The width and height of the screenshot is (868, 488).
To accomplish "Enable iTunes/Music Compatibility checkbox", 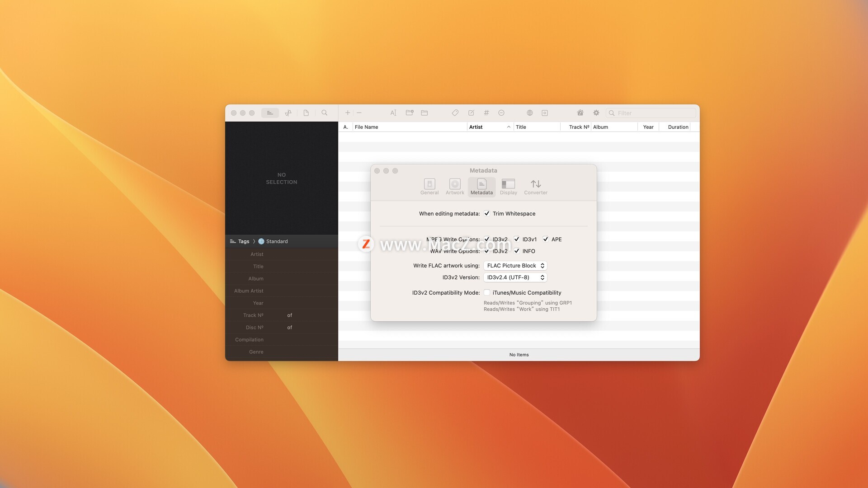I will tap(487, 293).
